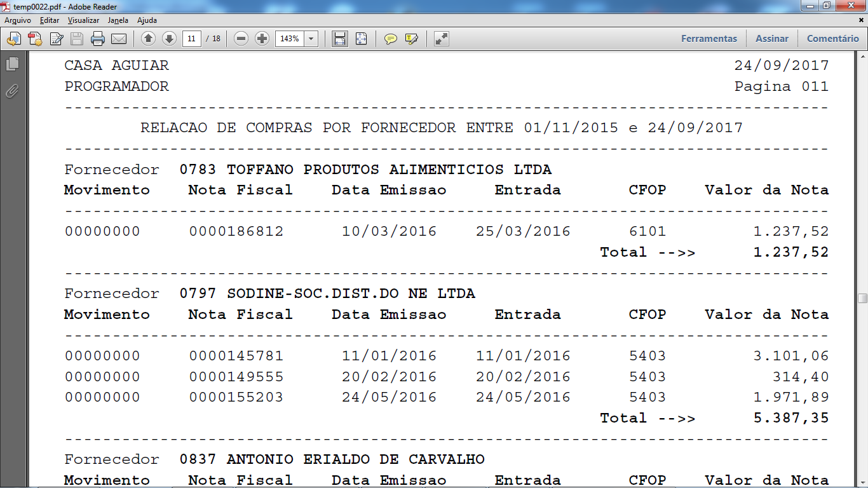This screenshot has height=488, width=868.
Task: Click the 'CASA AGUIAR' header text
Action: (x=117, y=65)
